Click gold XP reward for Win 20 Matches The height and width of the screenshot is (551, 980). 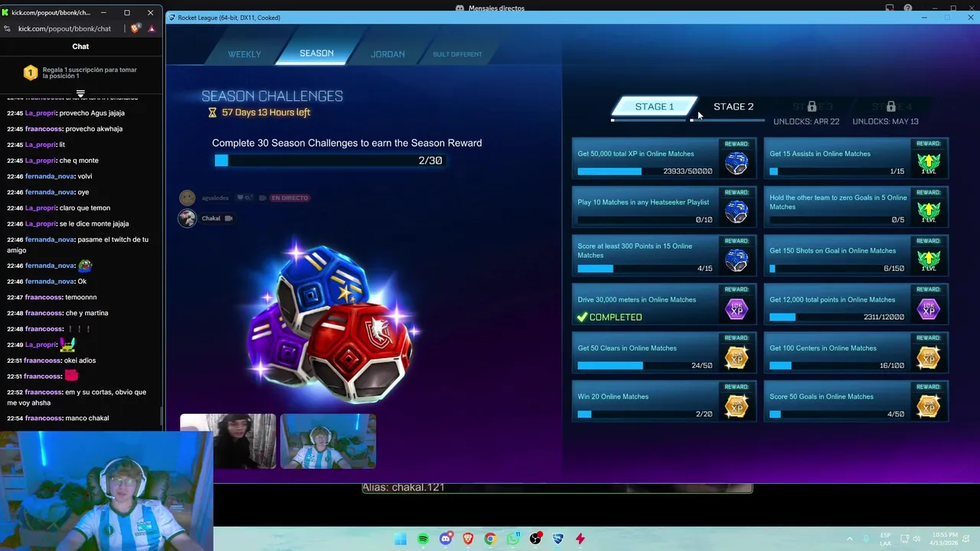tap(736, 406)
